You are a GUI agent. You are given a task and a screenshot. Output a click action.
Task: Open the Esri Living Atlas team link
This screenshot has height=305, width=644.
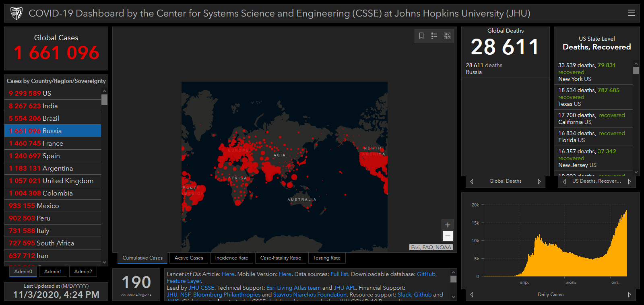pyautogui.click(x=293, y=288)
